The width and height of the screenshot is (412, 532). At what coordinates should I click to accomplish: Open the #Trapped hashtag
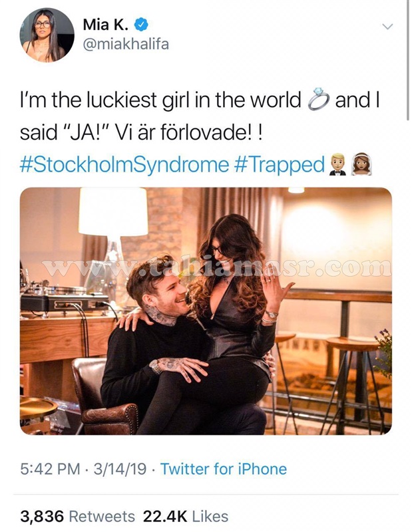[x=279, y=164]
